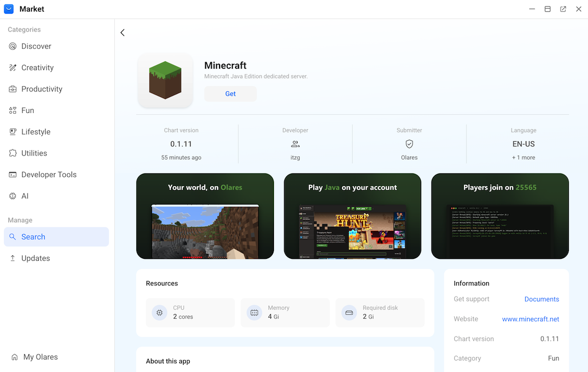Click the Search magnifier icon
The width and height of the screenshot is (588, 372).
pos(13,237)
